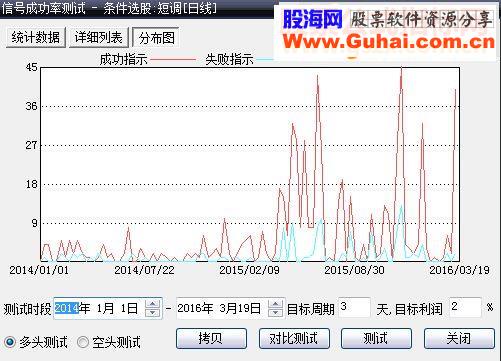Image resolution: width=501 pixels, height=361 pixels.
Task: Click the 对比测试 button
Action: tap(294, 338)
